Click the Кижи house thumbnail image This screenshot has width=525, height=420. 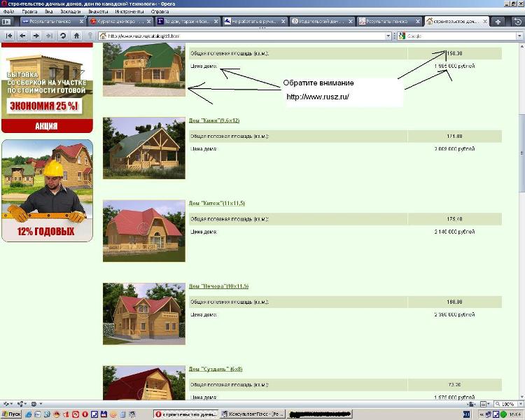click(144, 148)
